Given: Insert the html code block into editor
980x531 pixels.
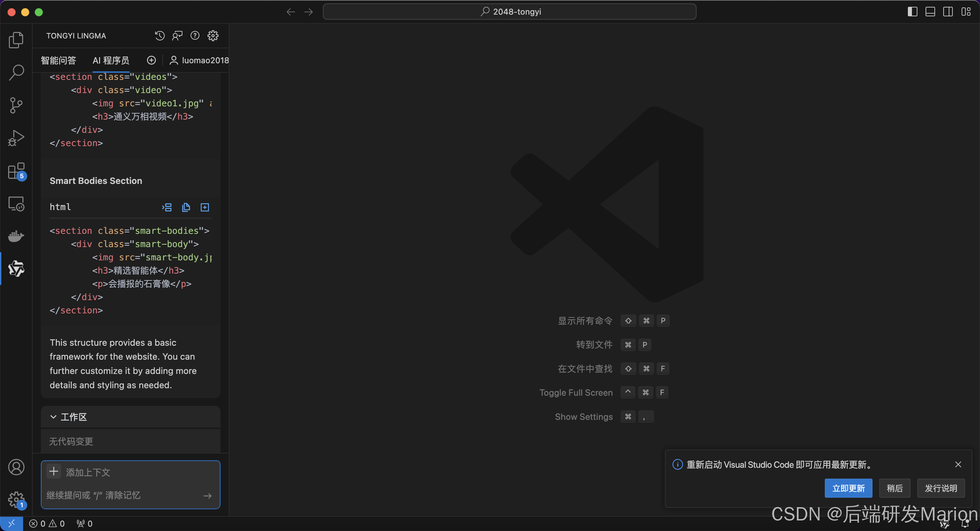Looking at the screenshot, I should (x=167, y=207).
